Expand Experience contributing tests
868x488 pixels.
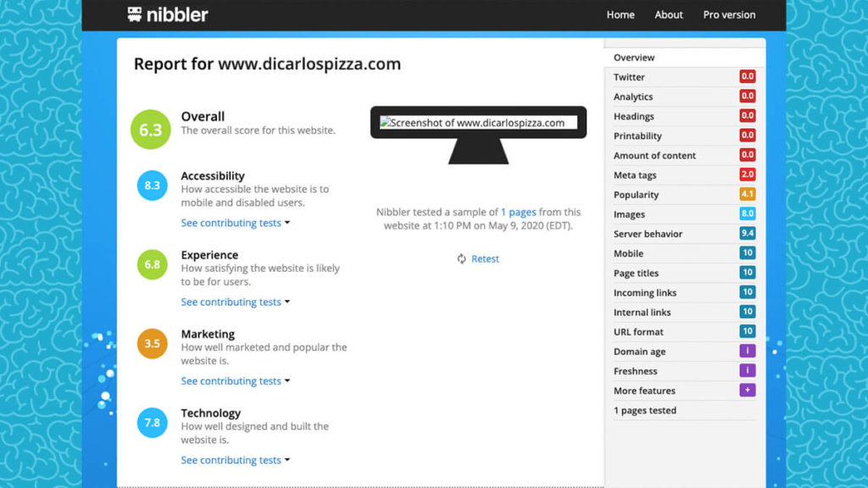[235, 302]
